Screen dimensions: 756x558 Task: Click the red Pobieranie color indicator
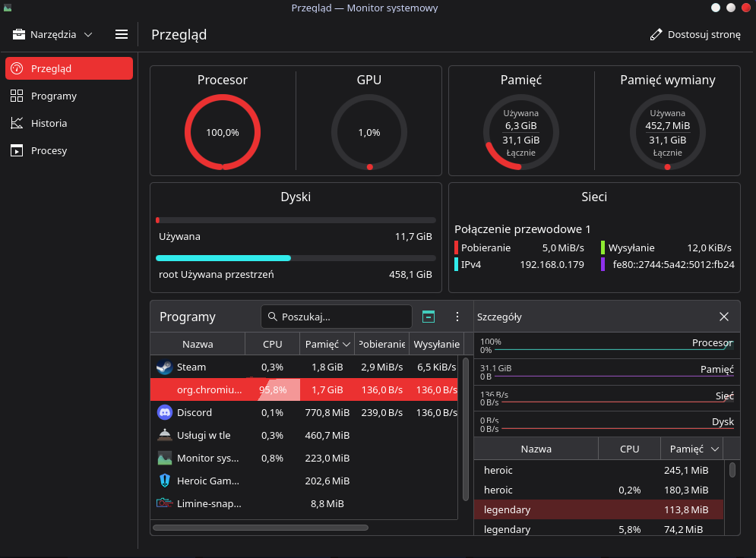tap(456, 247)
